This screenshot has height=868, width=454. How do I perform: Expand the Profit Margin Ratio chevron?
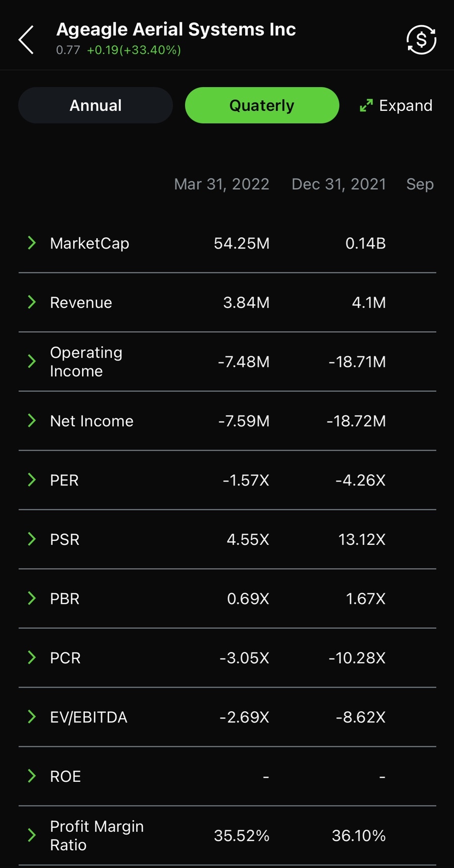click(x=31, y=835)
